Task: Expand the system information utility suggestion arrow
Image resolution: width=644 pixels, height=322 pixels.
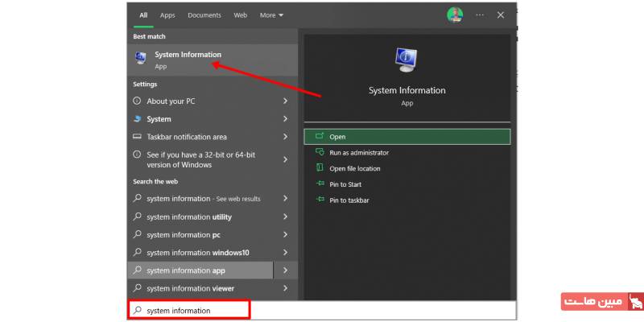Action: click(x=285, y=217)
